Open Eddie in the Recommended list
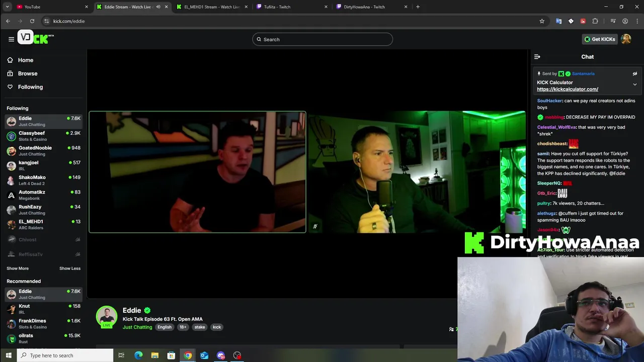 [43, 294]
